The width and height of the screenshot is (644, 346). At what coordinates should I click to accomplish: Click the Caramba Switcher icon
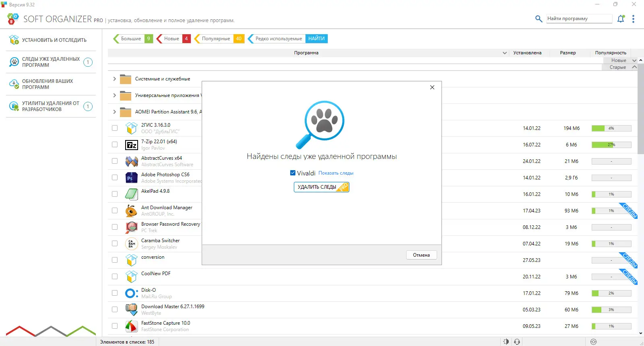tap(132, 244)
